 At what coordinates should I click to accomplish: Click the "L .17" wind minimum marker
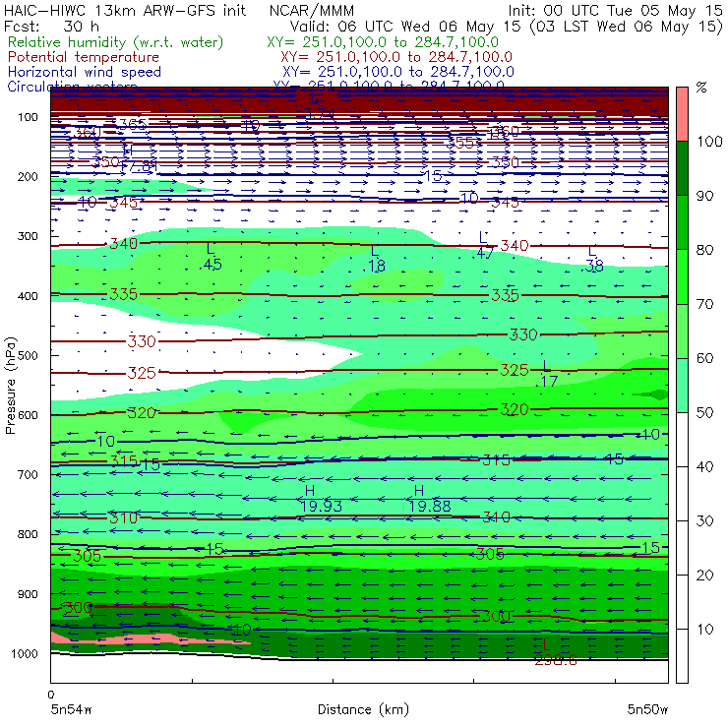(x=548, y=374)
